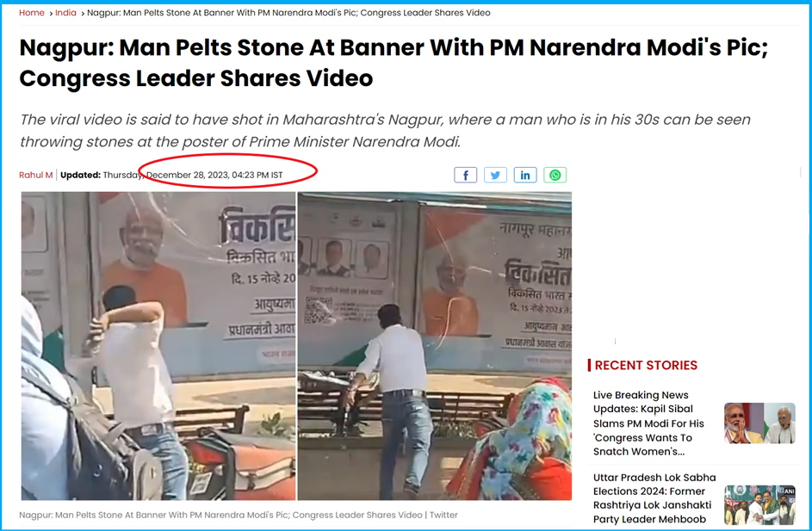Open author Rahul M profile
The width and height of the screenshot is (812, 531).
pyautogui.click(x=35, y=175)
